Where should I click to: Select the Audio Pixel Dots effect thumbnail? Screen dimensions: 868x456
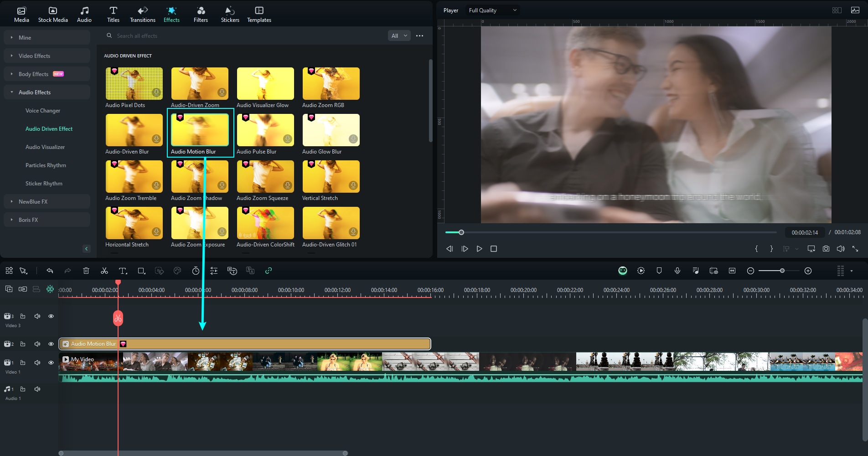point(134,83)
